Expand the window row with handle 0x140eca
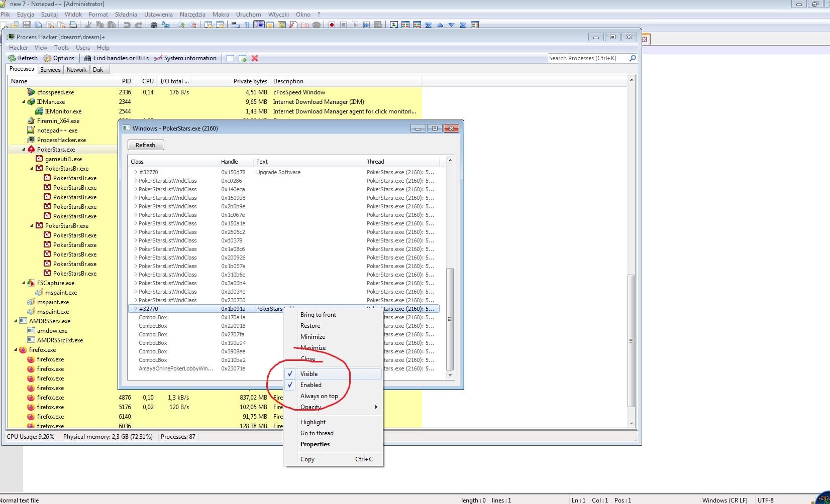Image resolution: width=830 pixels, height=504 pixels. pos(135,189)
